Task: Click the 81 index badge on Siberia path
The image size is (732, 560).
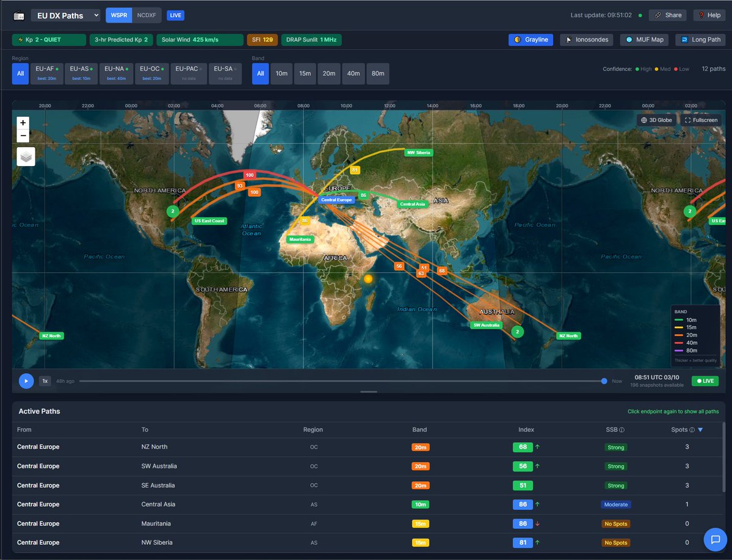Action: (355, 170)
